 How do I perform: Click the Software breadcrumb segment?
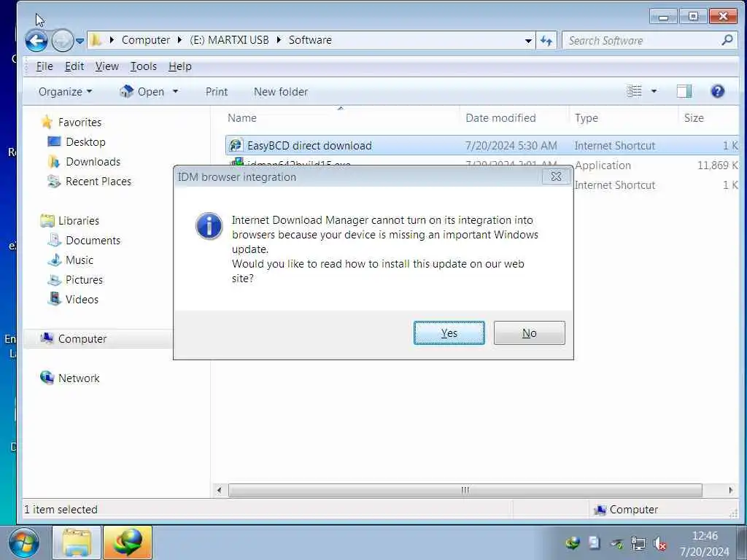[x=310, y=40]
